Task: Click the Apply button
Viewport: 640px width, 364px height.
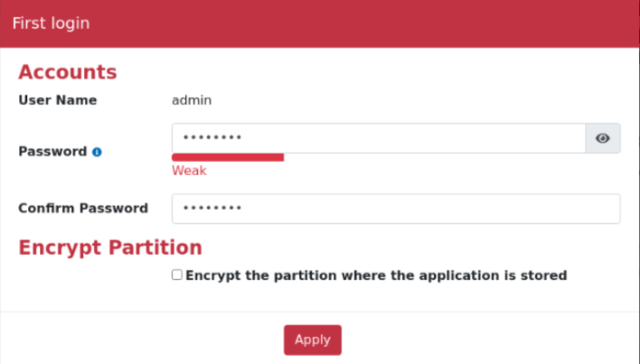Action: [x=313, y=340]
